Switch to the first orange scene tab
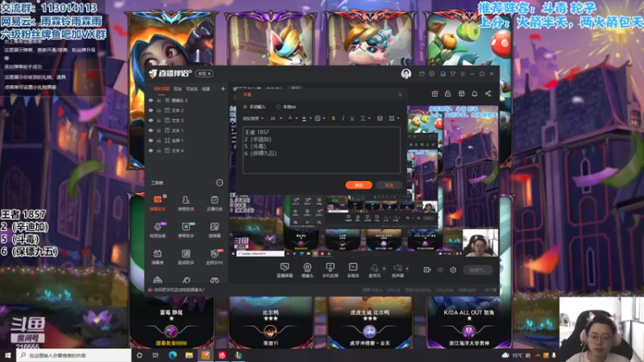Image resolution: width=644 pixels, height=362 pixels. tap(162, 88)
